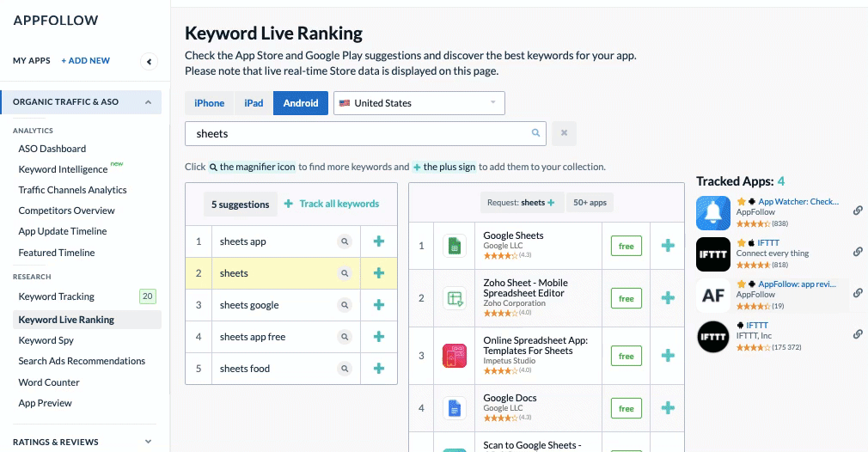Image resolution: width=868 pixels, height=452 pixels.
Task: Click Track all keywords
Action: 332,204
